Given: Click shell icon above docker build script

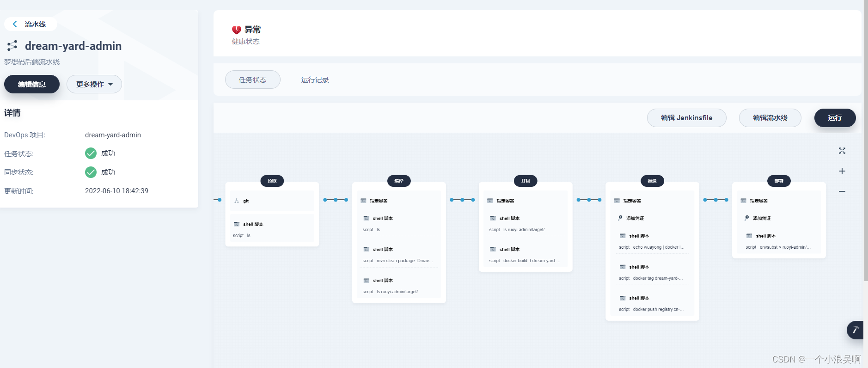Looking at the screenshot, I should pos(493,249).
